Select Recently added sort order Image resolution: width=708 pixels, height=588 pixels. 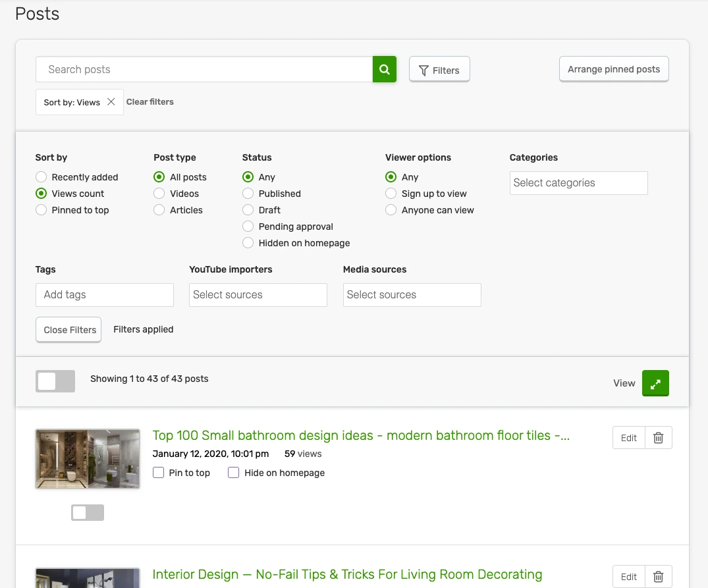point(41,177)
